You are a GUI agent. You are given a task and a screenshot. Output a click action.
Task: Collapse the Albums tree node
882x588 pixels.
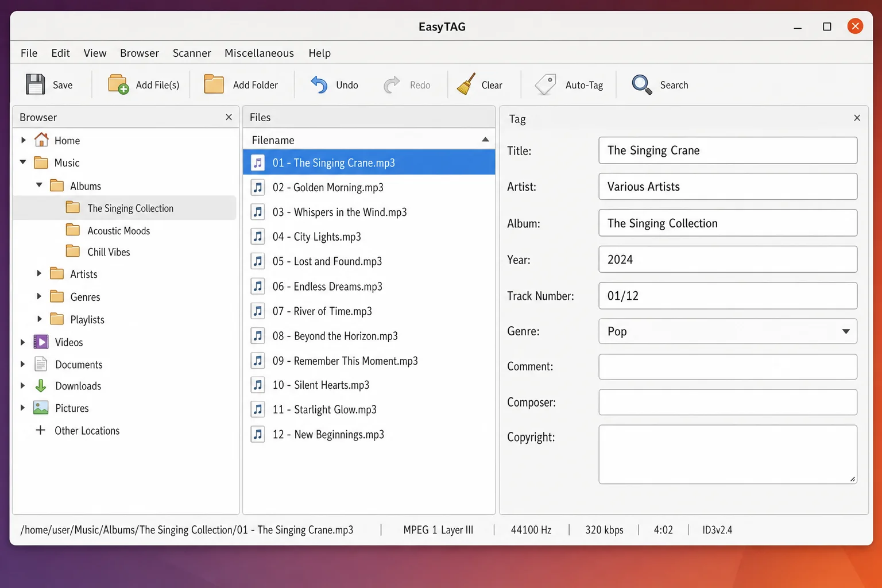39,185
